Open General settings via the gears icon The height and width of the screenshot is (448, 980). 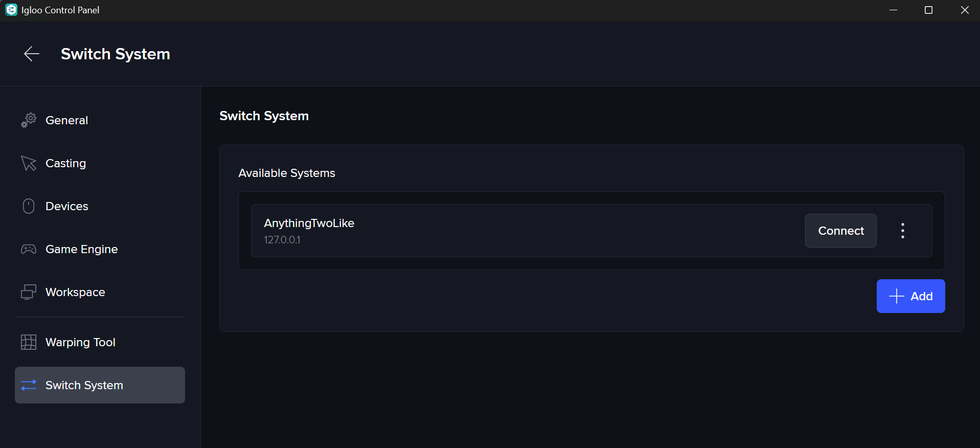click(29, 120)
